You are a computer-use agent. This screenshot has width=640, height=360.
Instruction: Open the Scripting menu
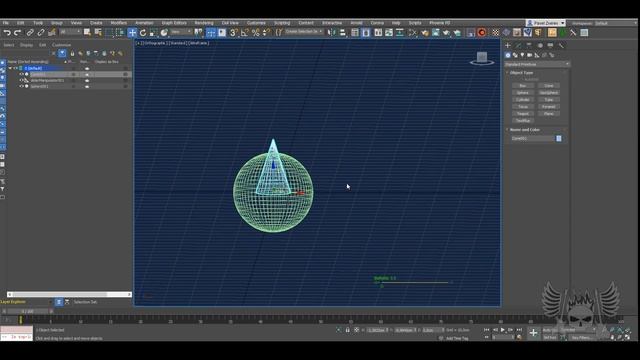282,23
